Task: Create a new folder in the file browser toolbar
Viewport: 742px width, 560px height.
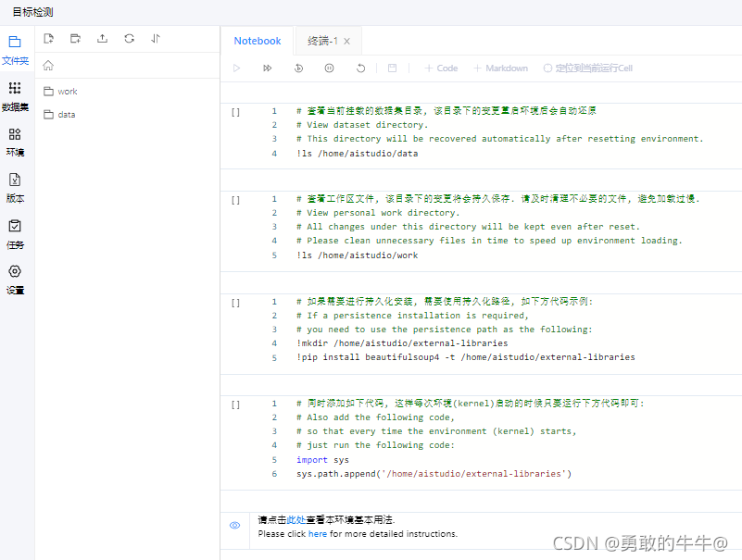Action: tap(75, 39)
